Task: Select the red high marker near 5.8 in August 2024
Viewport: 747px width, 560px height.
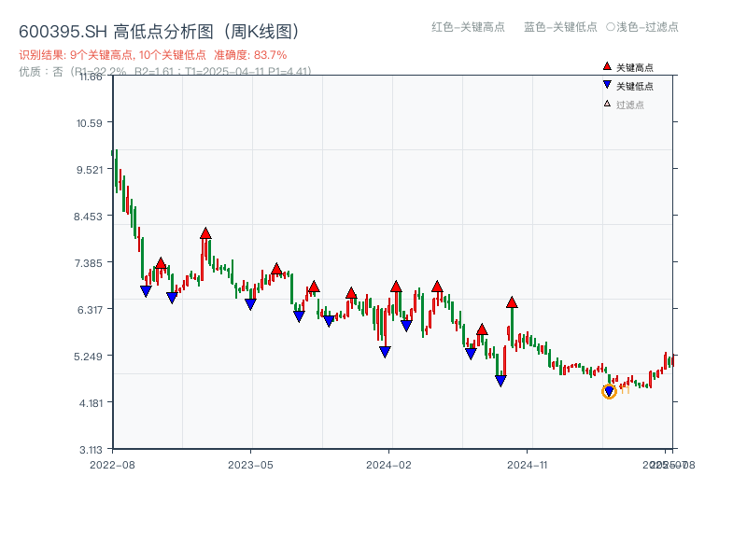Action: pyautogui.click(x=482, y=329)
